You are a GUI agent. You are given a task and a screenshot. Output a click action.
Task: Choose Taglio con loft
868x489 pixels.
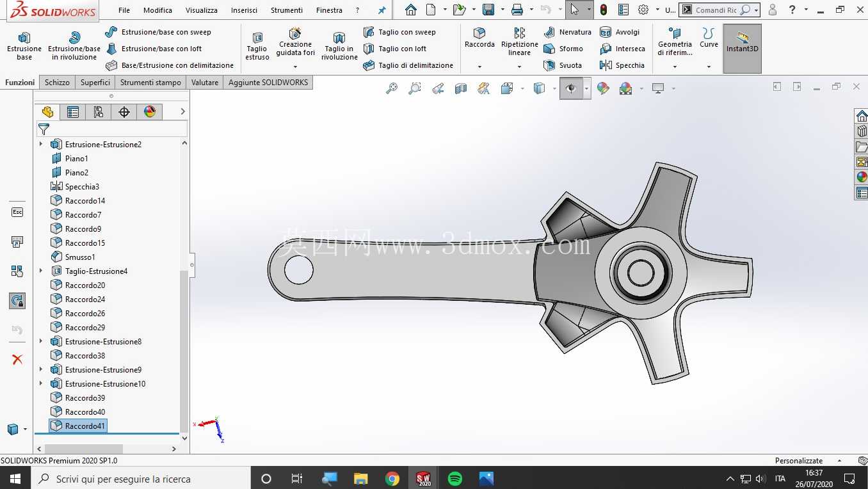[395, 49]
